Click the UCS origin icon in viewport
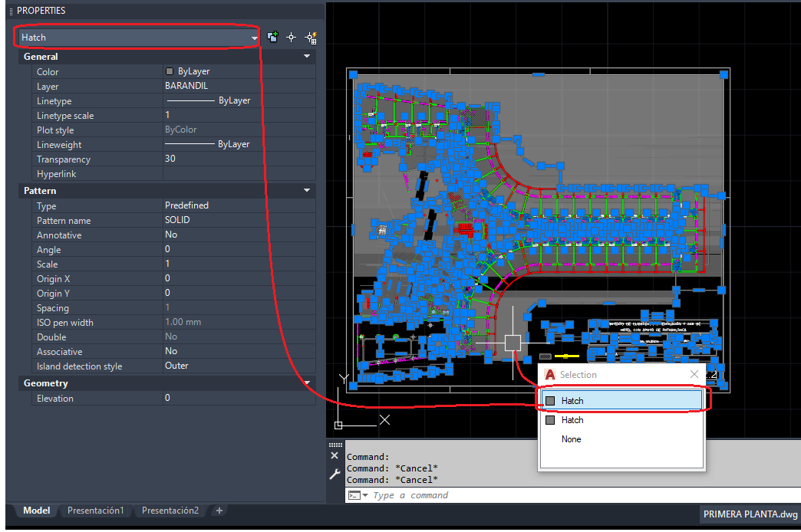801x532 pixels. 338,425
